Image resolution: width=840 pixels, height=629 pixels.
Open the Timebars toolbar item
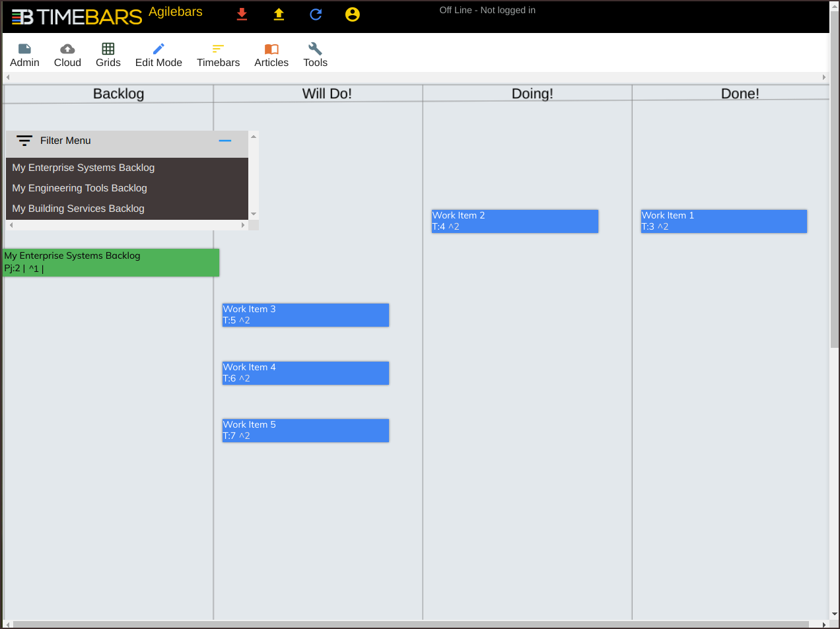[218, 55]
